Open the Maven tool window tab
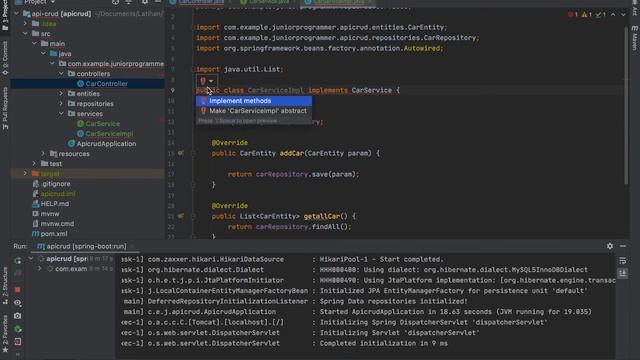640x360 pixels. point(635,38)
